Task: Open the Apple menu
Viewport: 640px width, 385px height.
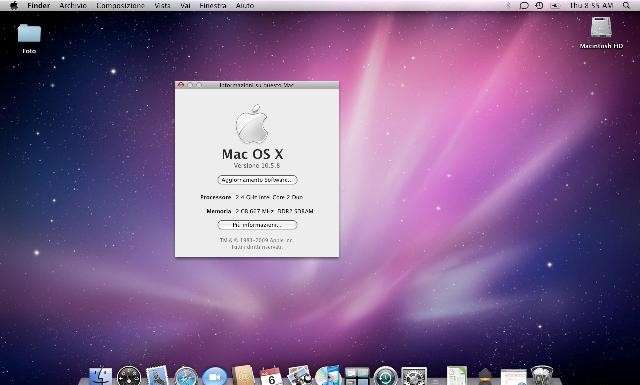Action: pyautogui.click(x=13, y=5)
